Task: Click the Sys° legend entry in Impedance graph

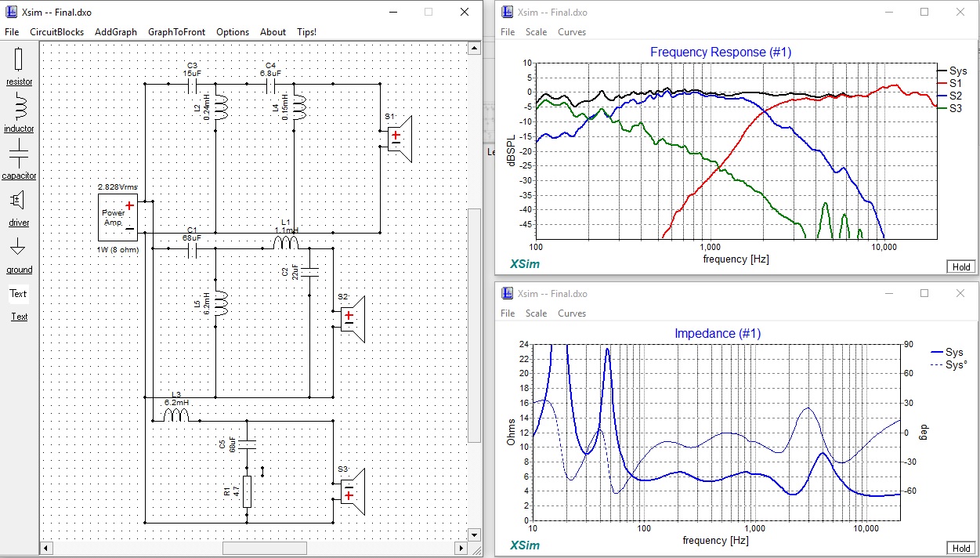Action: coord(947,365)
